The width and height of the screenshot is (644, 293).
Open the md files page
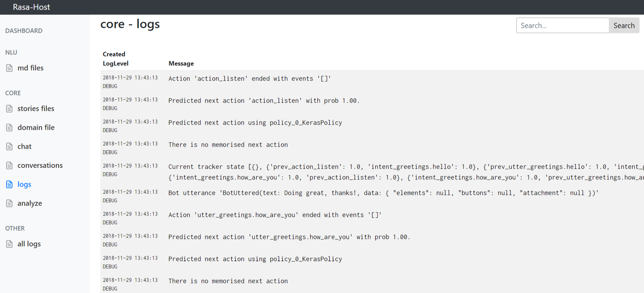click(x=30, y=68)
